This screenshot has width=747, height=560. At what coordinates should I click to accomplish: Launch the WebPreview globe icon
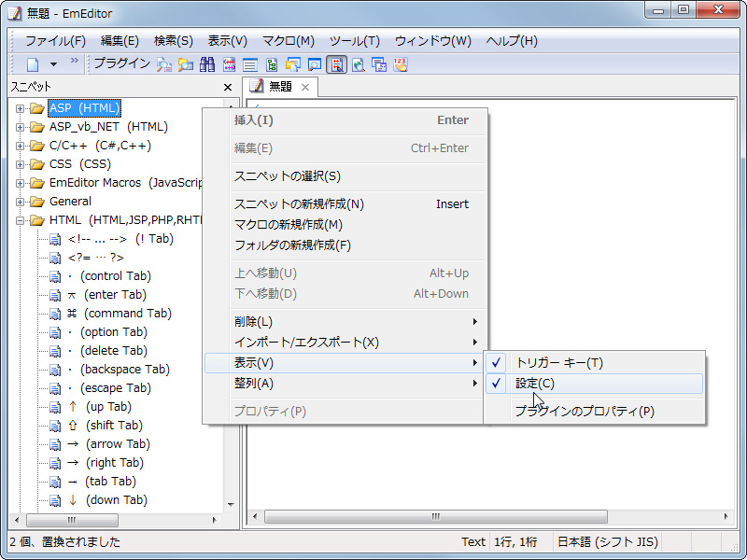click(359, 64)
